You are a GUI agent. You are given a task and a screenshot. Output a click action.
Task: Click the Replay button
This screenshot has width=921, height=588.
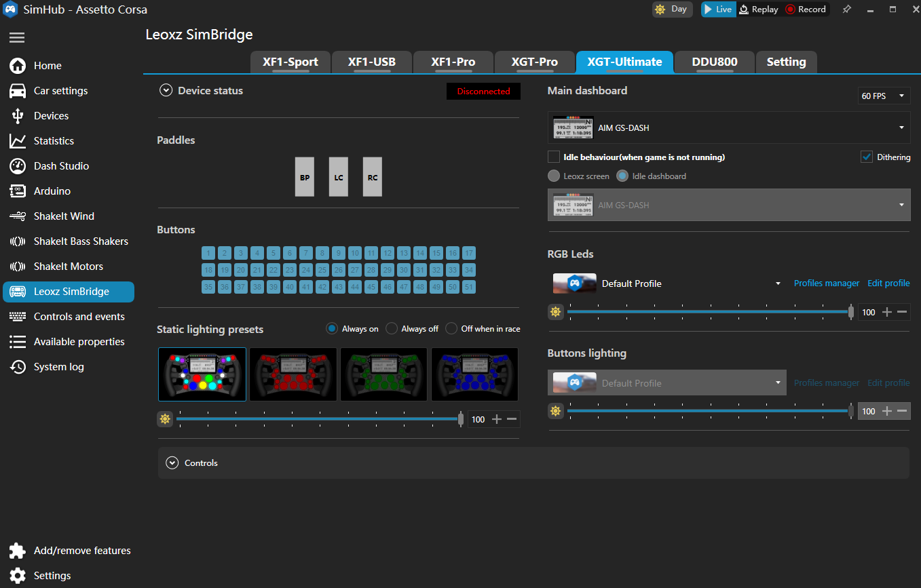click(759, 9)
